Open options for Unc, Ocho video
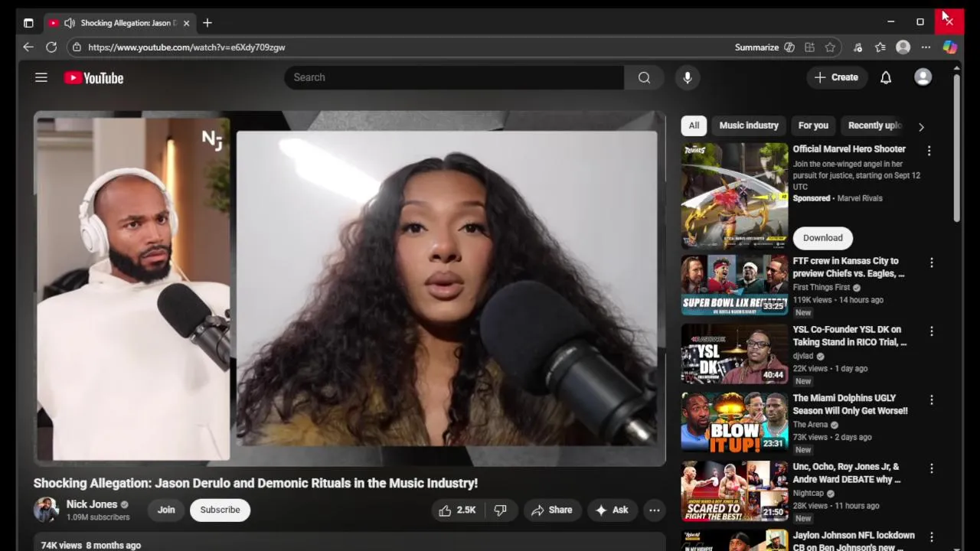 [x=931, y=468]
